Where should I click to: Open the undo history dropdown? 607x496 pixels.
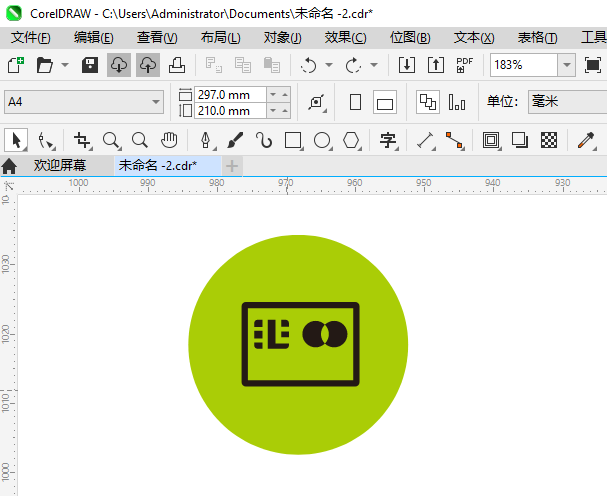click(329, 65)
